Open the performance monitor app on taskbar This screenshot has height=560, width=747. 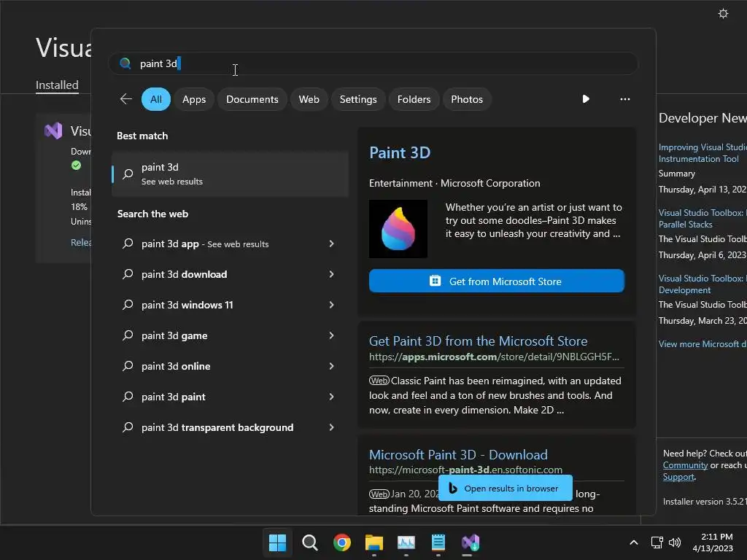click(x=406, y=542)
